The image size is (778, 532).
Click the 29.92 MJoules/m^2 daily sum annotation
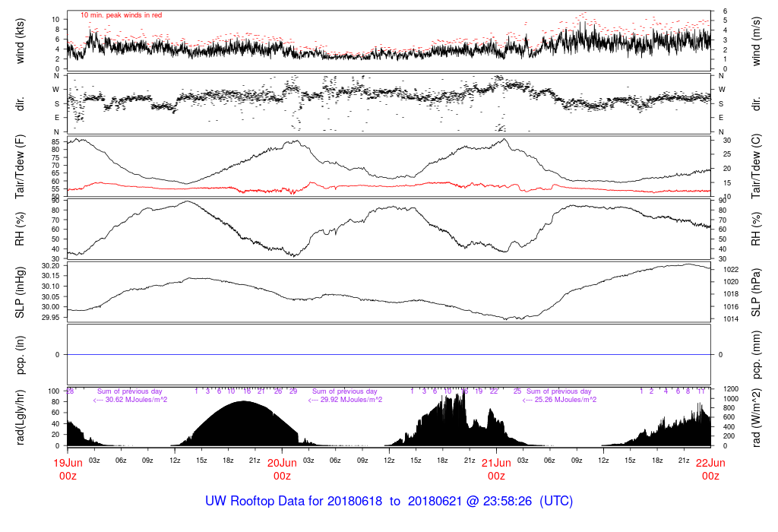point(344,400)
